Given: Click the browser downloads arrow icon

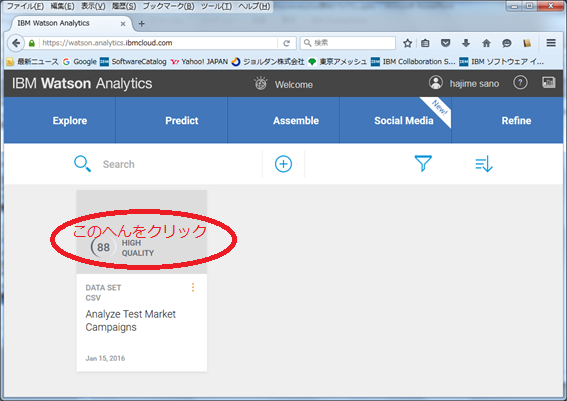Looking at the screenshot, I should [466, 43].
